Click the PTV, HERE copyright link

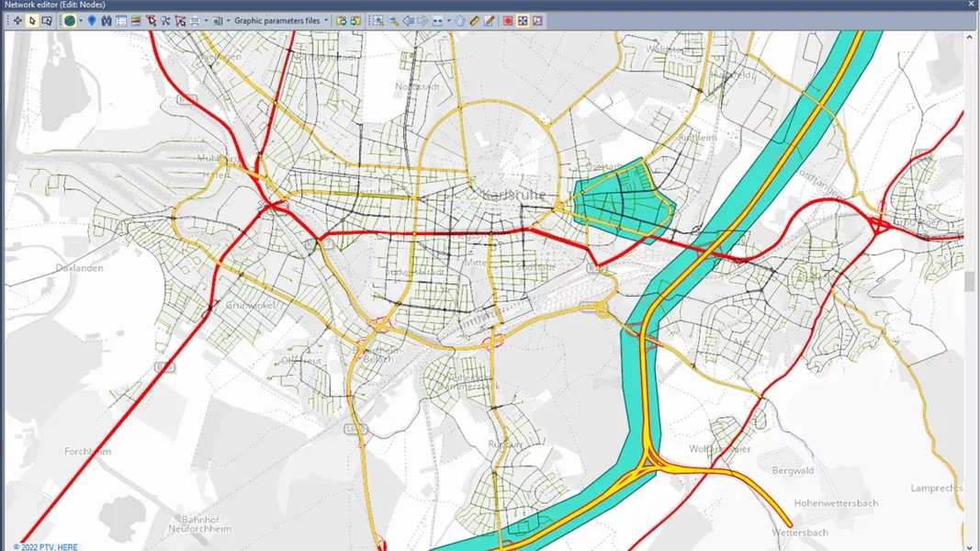[46, 546]
